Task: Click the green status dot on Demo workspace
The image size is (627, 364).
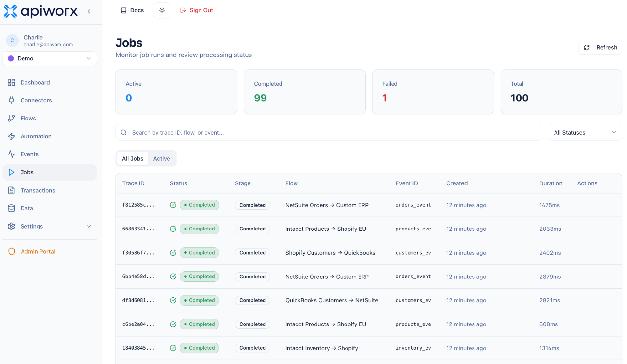Action: point(11,58)
